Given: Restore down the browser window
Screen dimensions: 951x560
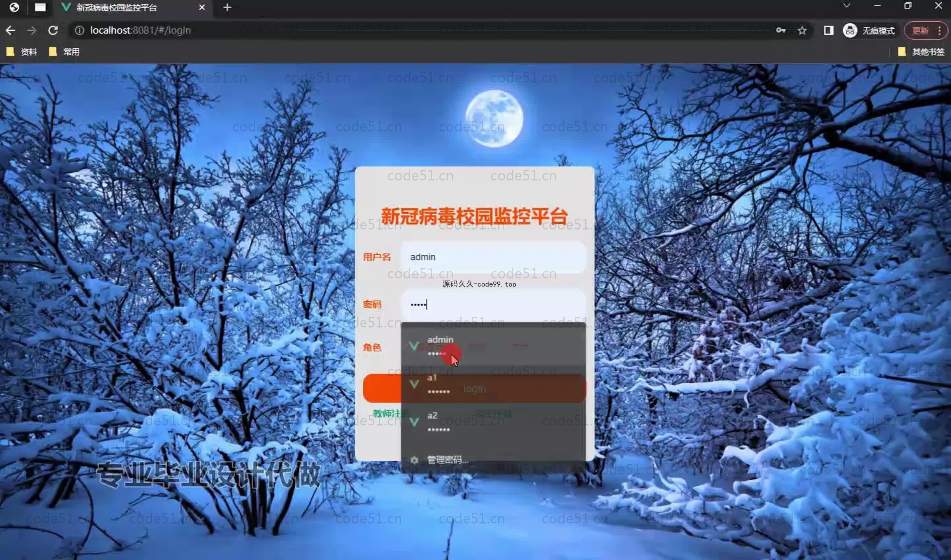Looking at the screenshot, I should point(908,6).
